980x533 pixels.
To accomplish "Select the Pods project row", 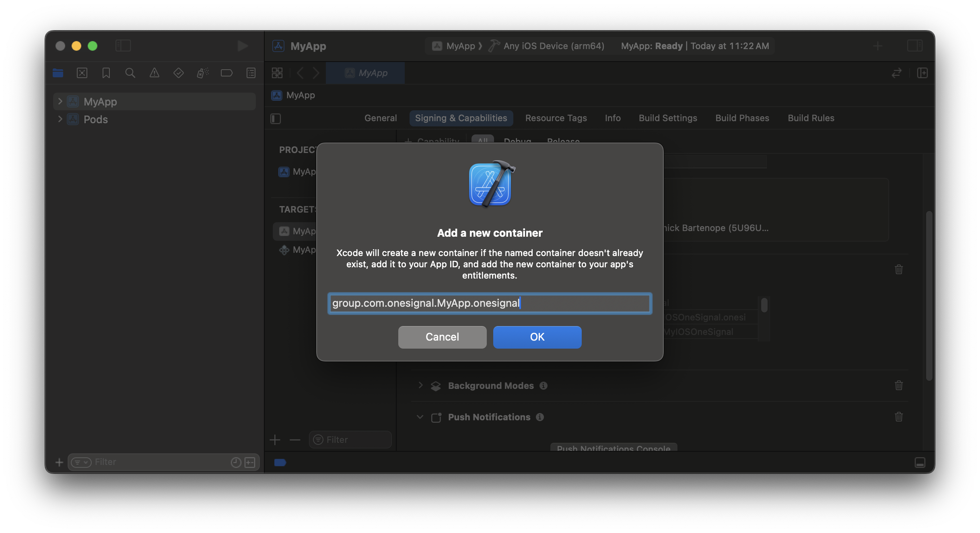I will (154, 119).
